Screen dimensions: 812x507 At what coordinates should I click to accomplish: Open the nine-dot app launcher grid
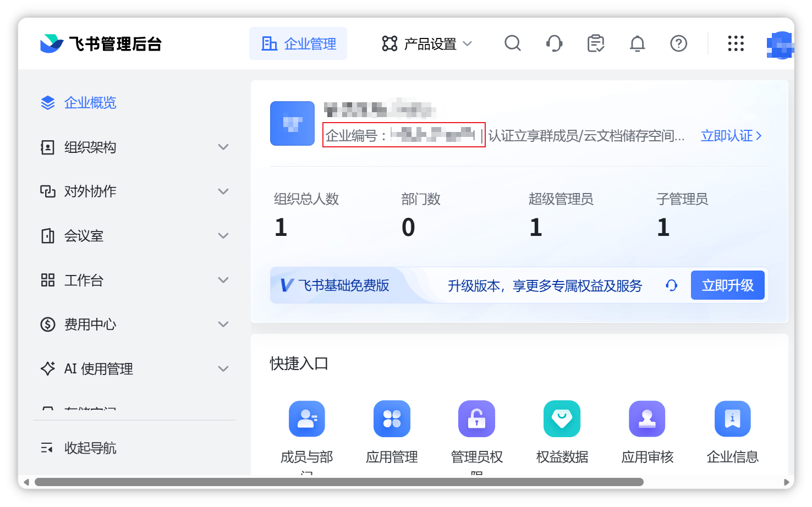(736, 43)
